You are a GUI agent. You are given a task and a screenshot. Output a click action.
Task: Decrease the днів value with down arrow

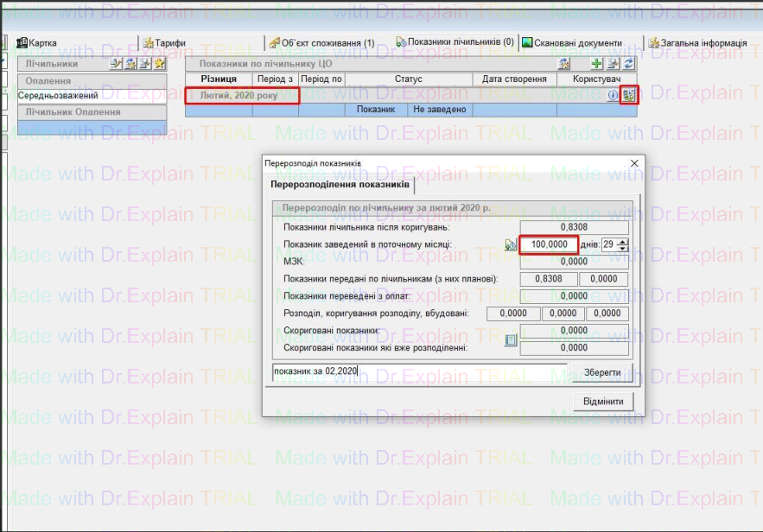(x=624, y=249)
